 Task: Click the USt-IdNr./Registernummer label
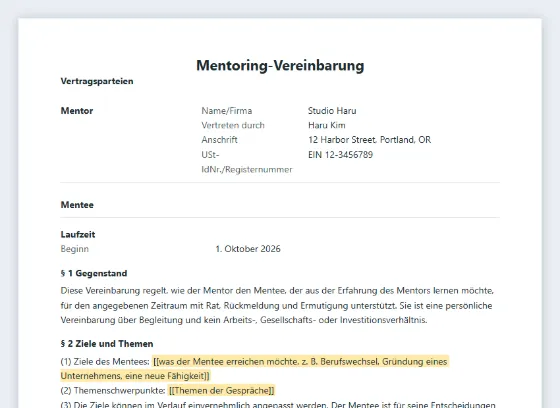(x=247, y=162)
